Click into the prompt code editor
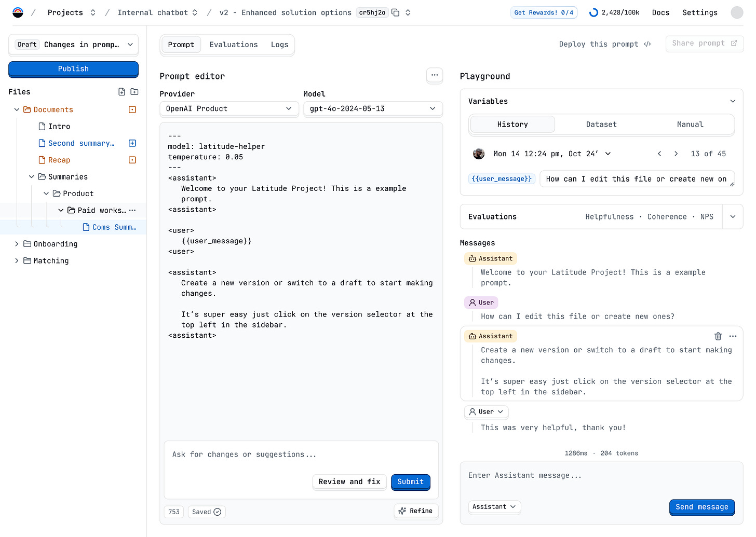 point(301,280)
